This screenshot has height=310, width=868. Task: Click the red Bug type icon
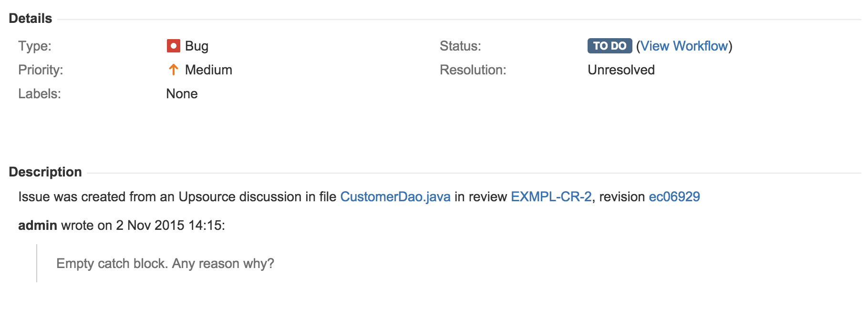coord(173,46)
